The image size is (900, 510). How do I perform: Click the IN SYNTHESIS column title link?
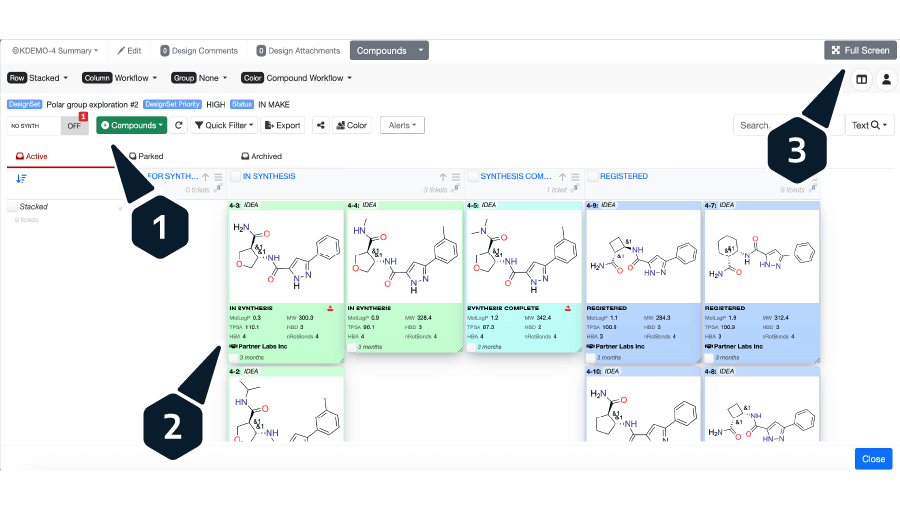(269, 176)
